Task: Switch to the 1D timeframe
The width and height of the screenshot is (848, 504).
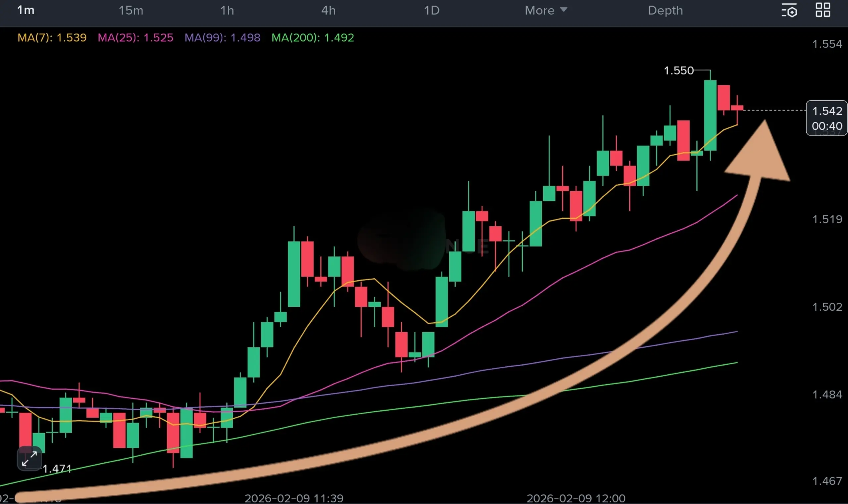Action: (x=432, y=11)
